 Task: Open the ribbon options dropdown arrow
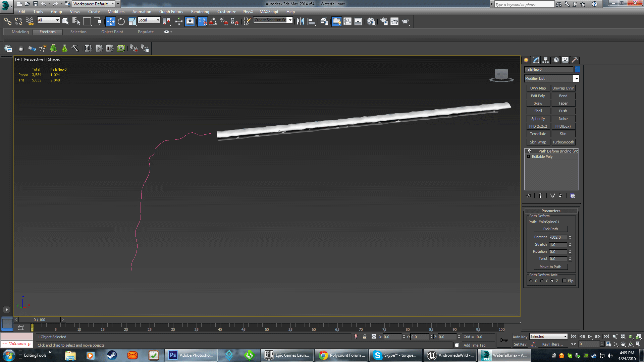171,32
